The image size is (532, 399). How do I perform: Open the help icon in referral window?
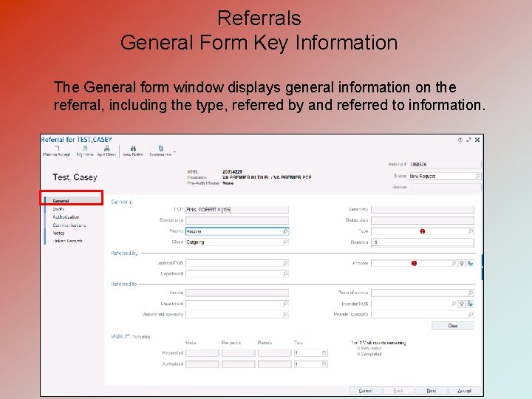coord(460,140)
